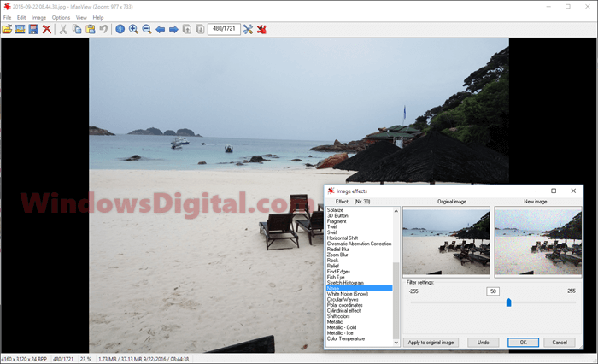Image resolution: width=598 pixels, height=364 pixels.
Task: Click the Cut scissors icon
Action: [x=63, y=29]
